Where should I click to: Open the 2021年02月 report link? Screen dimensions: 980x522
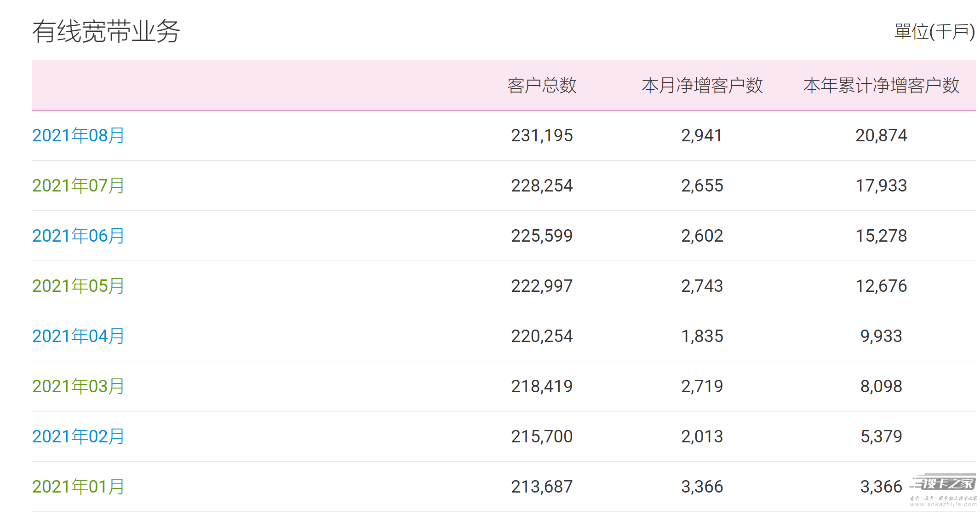78,436
